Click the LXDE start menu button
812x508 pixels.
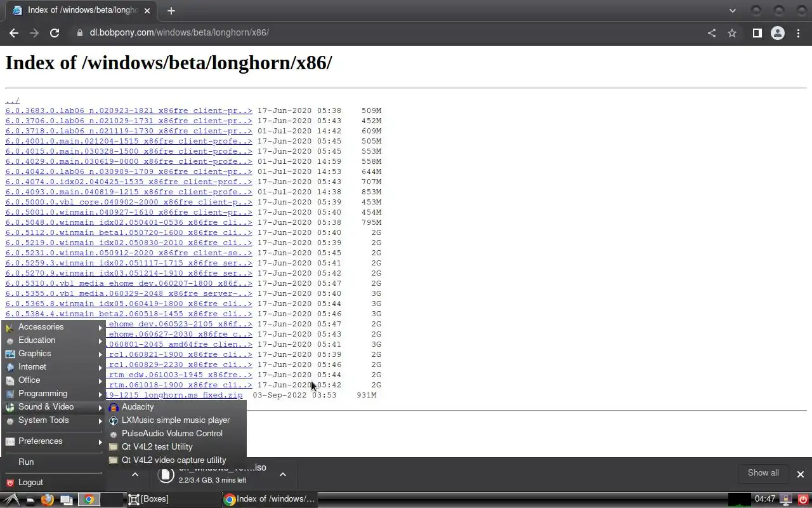click(11, 500)
